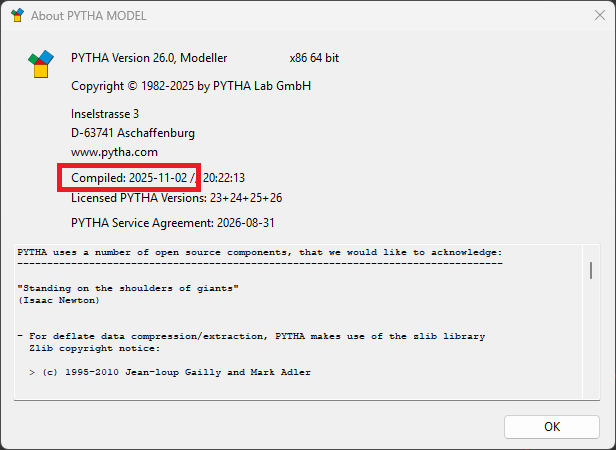This screenshot has width=616, height=450.
Task: Click the PYTHA icon in the title bar
Action: [16, 16]
